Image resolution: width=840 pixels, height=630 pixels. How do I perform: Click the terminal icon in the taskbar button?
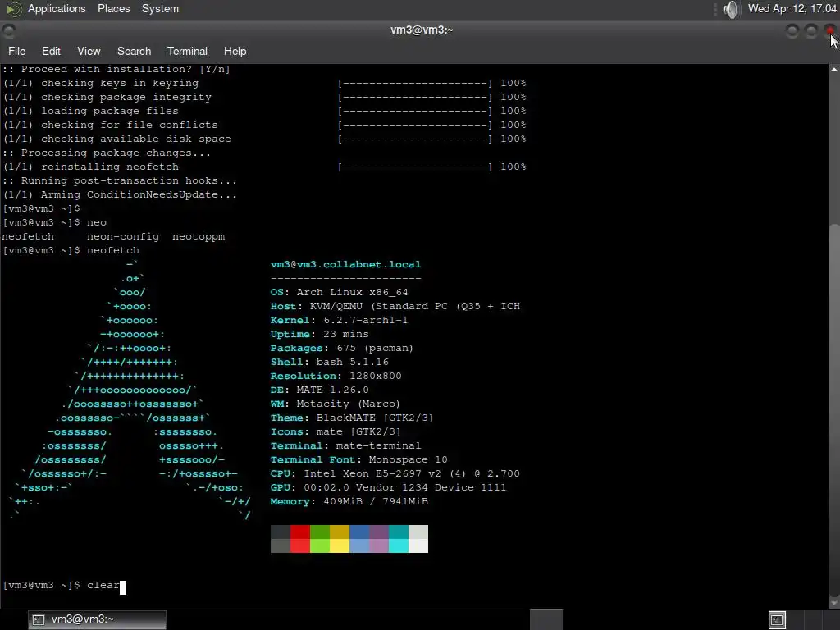(39, 619)
